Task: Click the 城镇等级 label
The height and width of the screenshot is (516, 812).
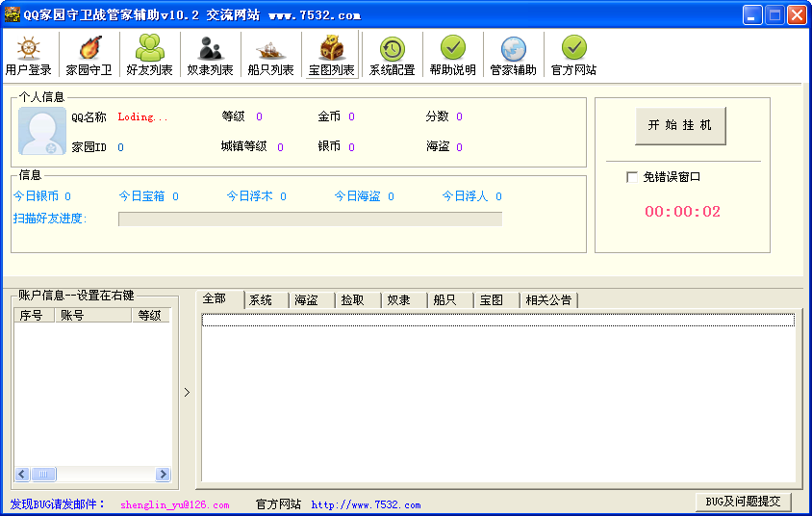Action: point(244,146)
